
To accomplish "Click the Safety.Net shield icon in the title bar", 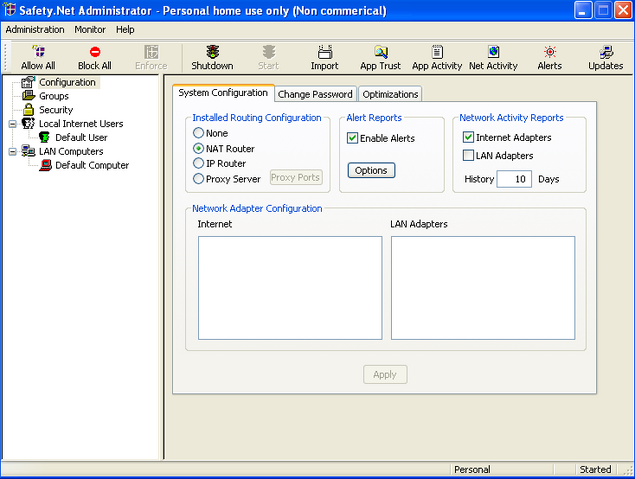I will [x=9, y=10].
